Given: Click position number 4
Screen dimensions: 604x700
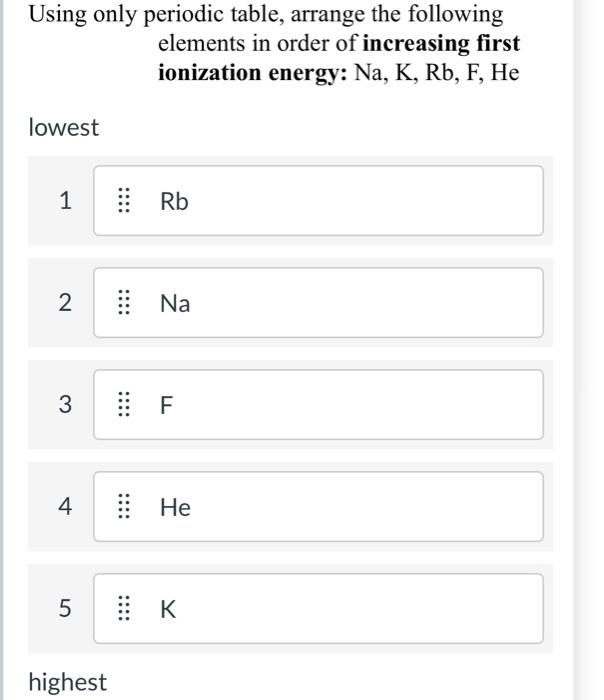Looking at the screenshot, I should (x=65, y=506).
